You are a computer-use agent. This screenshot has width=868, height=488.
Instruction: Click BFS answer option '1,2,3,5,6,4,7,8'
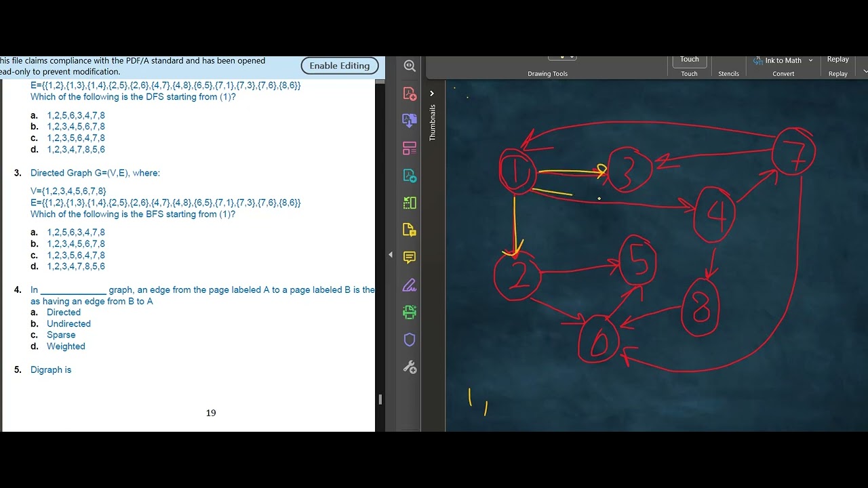click(x=76, y=255)
